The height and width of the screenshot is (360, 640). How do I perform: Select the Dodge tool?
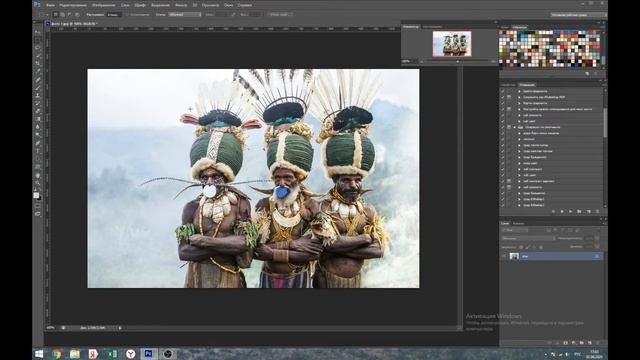point(38,134)
